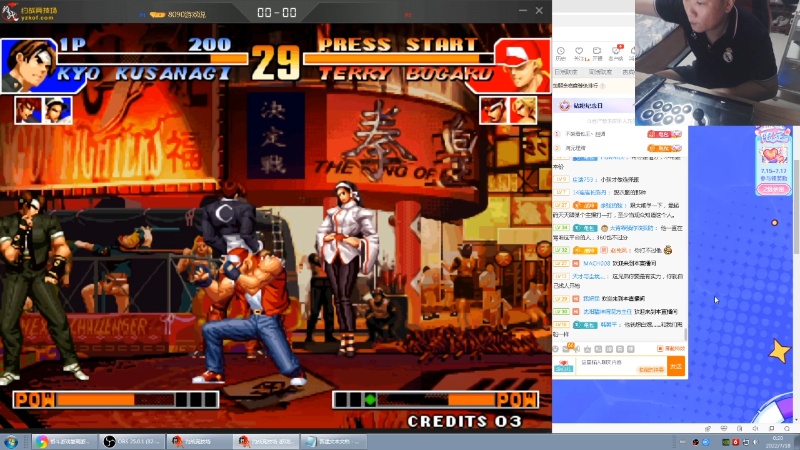800x450 pixels.
Task: Click the crown icon in chat toolbar
Action: coord(587,349)
